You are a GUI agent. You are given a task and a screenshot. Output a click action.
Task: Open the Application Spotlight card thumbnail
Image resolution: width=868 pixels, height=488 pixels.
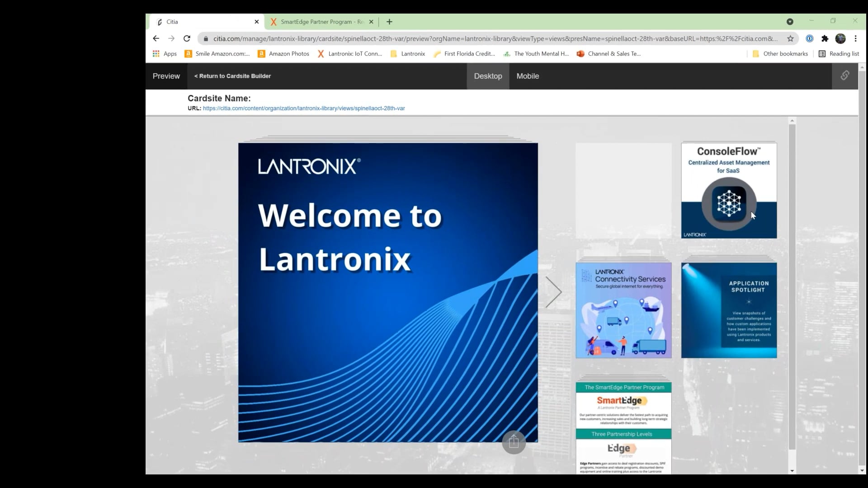click(x=729, y=310)
